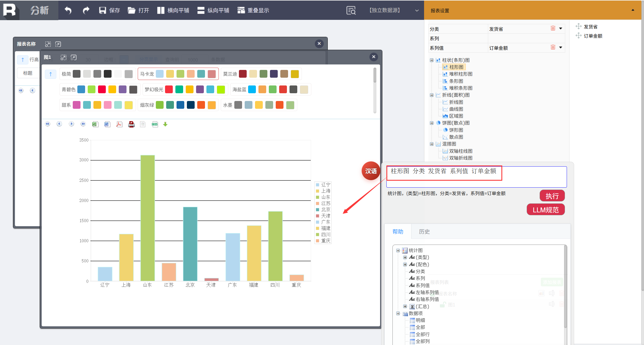This screenshot has width=644, height=345.
Task: Open the data source query icon
Action: coord(351,10)
